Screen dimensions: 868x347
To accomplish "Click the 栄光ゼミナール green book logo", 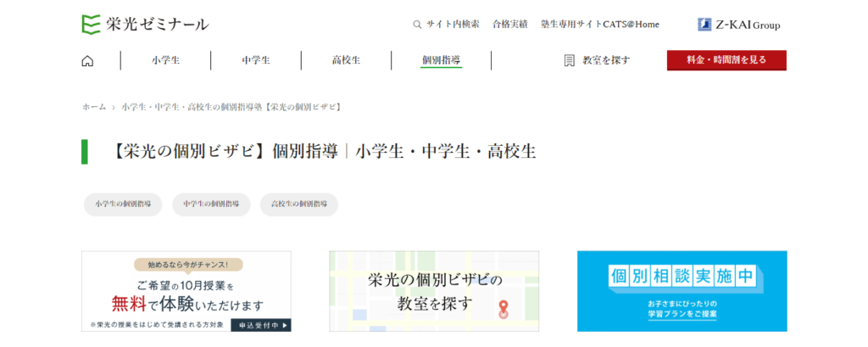I will click(x=91, y=25).
